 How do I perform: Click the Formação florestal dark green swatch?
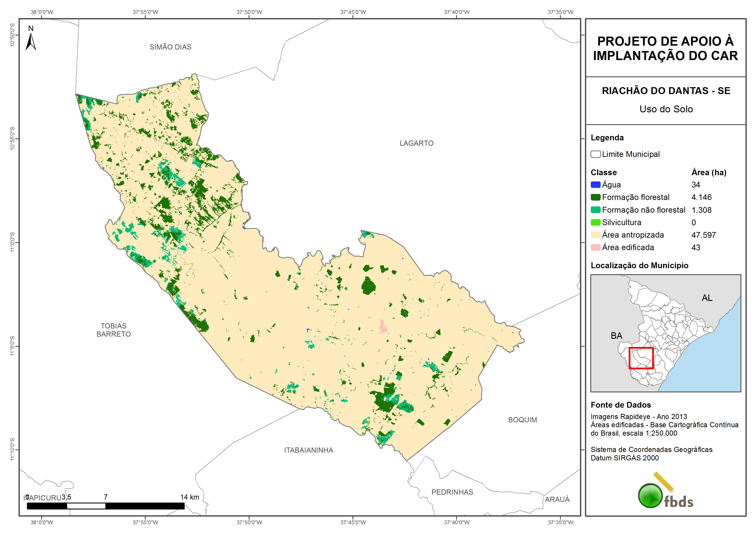point(595,197)
